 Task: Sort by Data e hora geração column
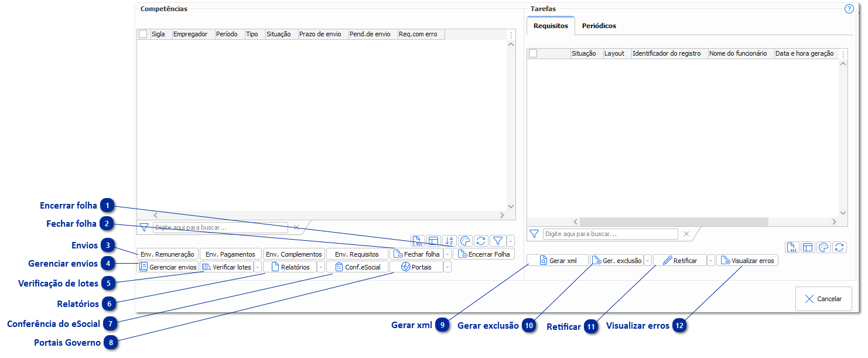point(807,53)
